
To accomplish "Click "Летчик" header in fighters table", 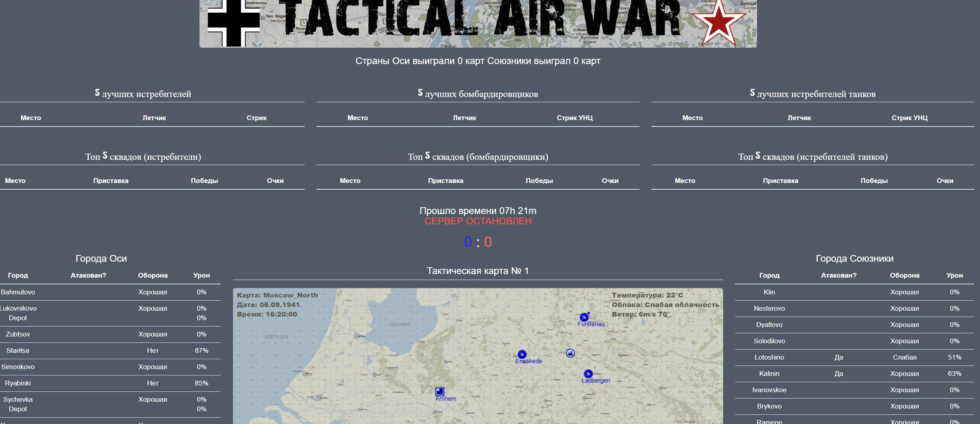I will click(x=154, y=118).
